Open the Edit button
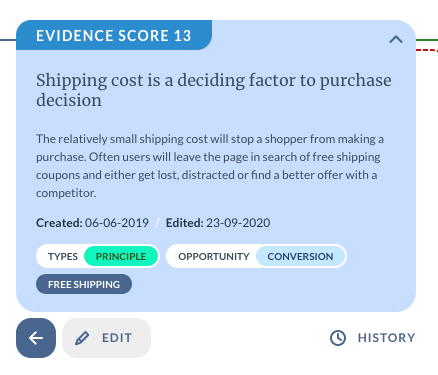Screen dimensions: 438x375 click(x=106, y=338)
